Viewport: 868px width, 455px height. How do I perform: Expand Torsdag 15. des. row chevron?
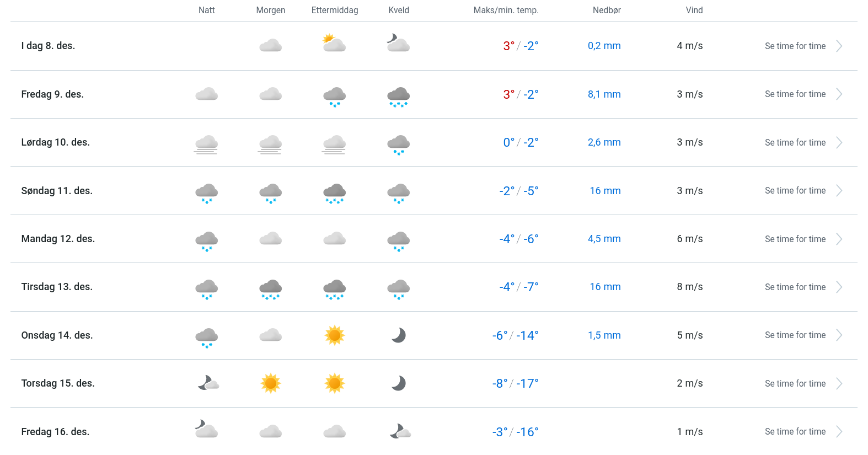tap(839, 384)
